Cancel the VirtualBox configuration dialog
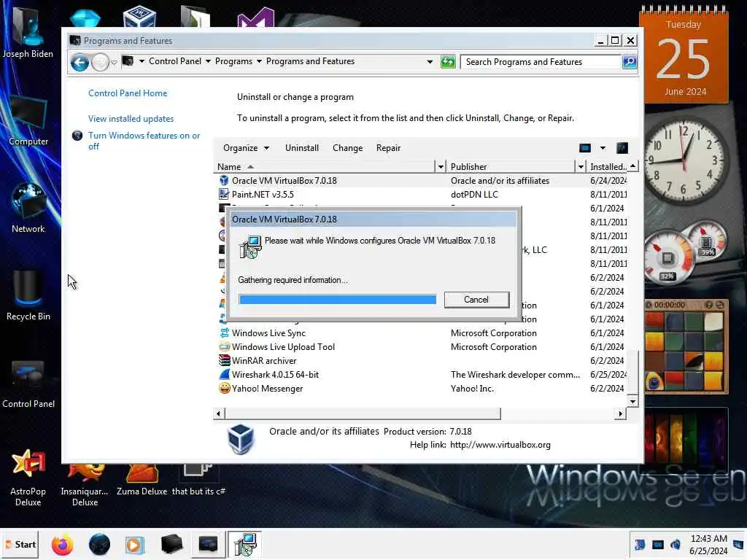 [476, 300]
